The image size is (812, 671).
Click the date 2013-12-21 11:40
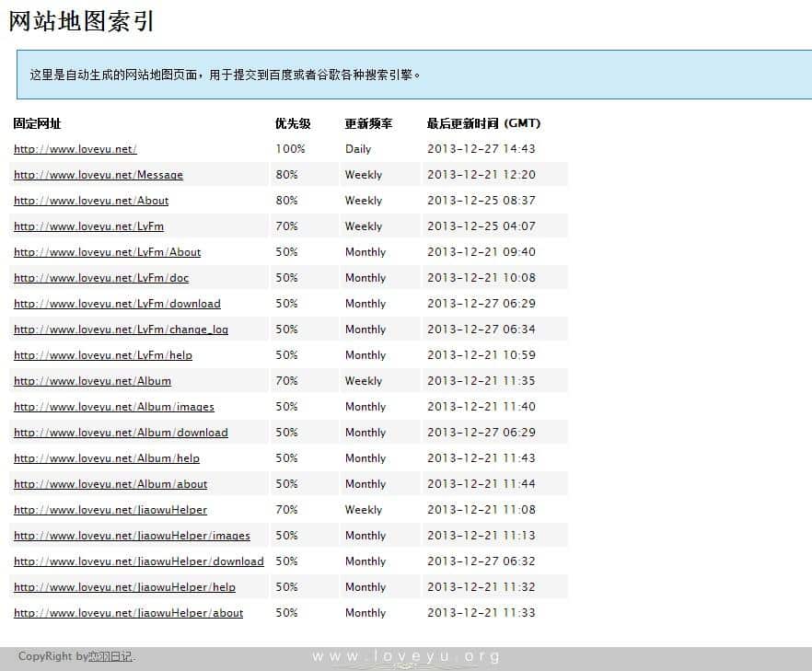tap(481, 407)
